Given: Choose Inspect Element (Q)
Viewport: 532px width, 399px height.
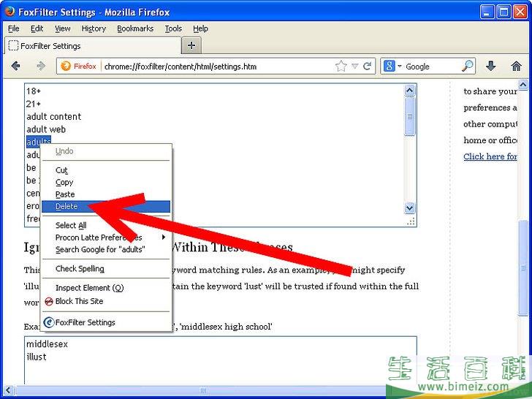Looking at the screenshot, I should (106, 288).
